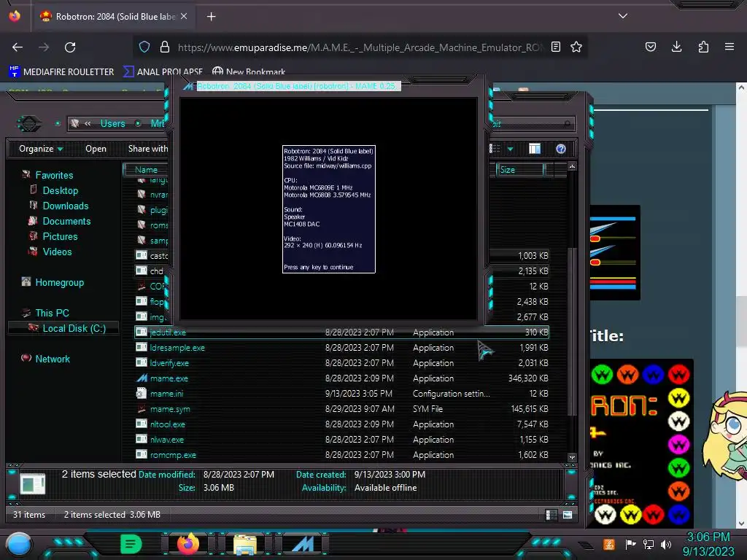Viewport: 747px width, 560px height.
Task: Open the Firefox downloads panel
Action: coord(676,47)
